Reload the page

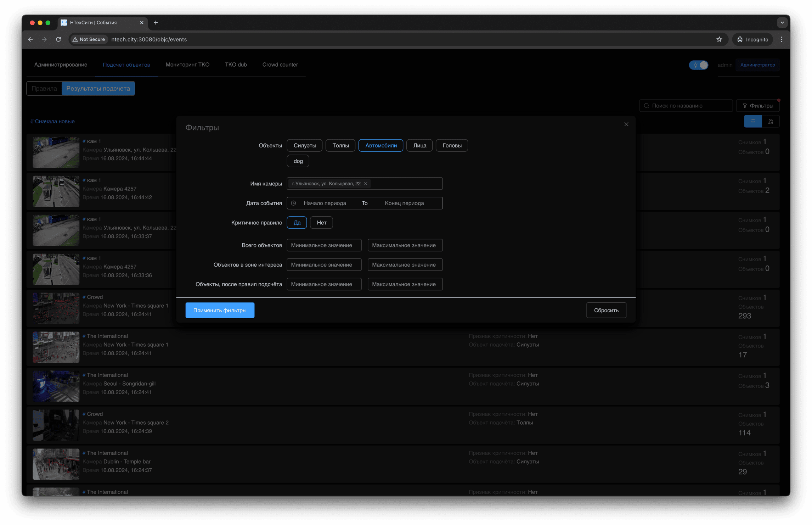[58, 39]
